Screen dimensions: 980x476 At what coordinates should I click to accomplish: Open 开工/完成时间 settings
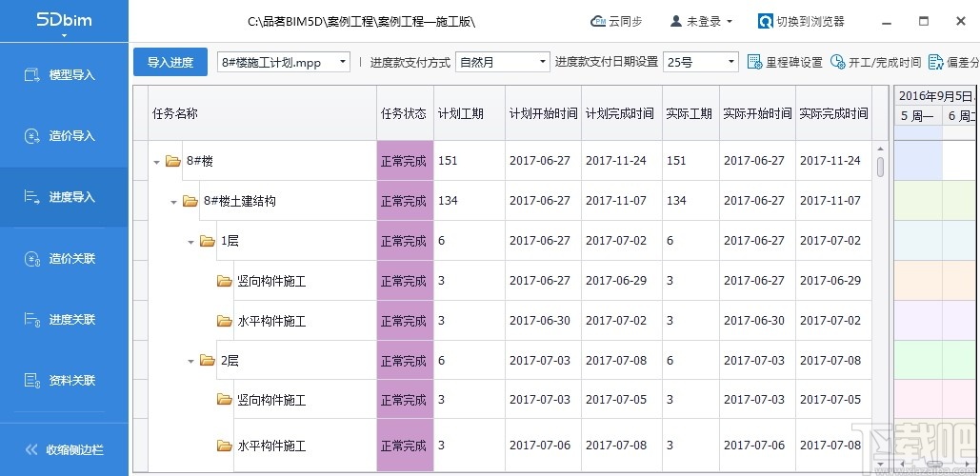pos(875,62)
